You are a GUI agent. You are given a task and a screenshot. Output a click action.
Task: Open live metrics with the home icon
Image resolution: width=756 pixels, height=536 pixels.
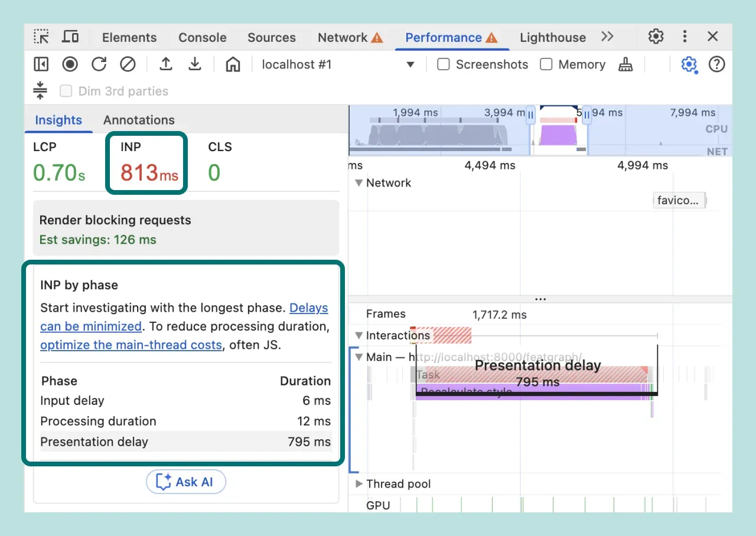pos(232,64)
